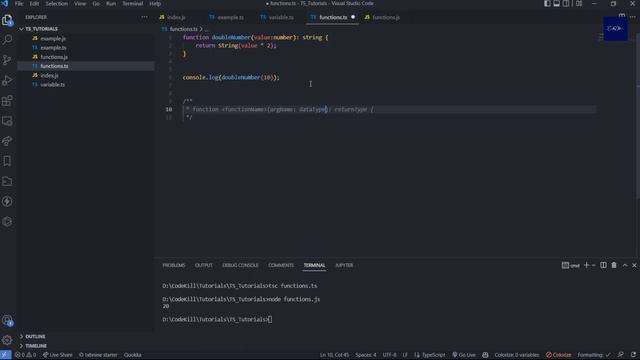This screenshot has height=360, width=640.
Task: Click tabnine starter in status bar
Action: point(98,355)
